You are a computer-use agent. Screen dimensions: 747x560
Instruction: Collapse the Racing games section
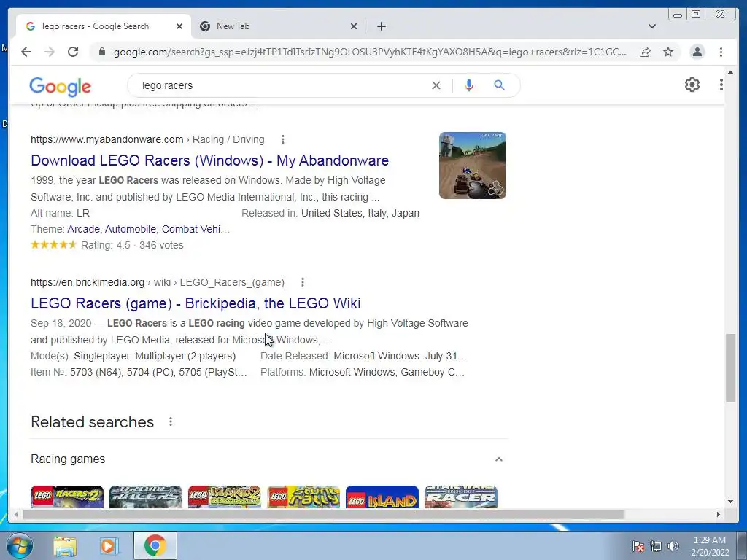tap(498, 459)
